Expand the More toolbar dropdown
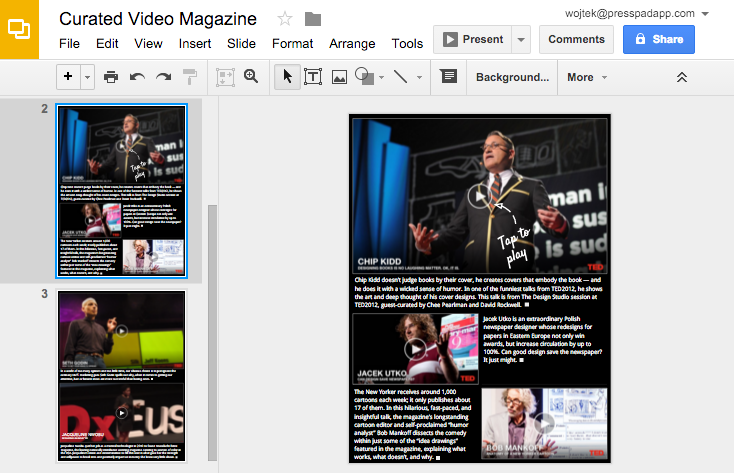The height and width of the screenshot is (473, 734). click(587, 77)
